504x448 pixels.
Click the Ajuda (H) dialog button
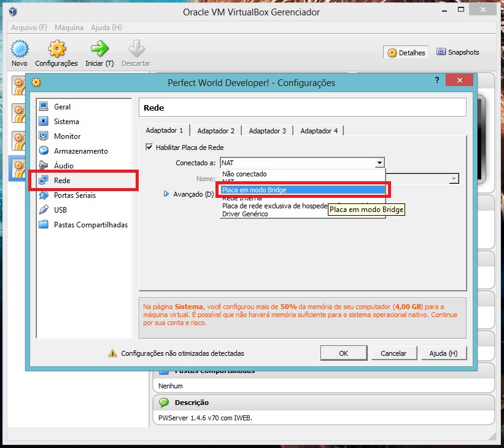tap(444, 353)
